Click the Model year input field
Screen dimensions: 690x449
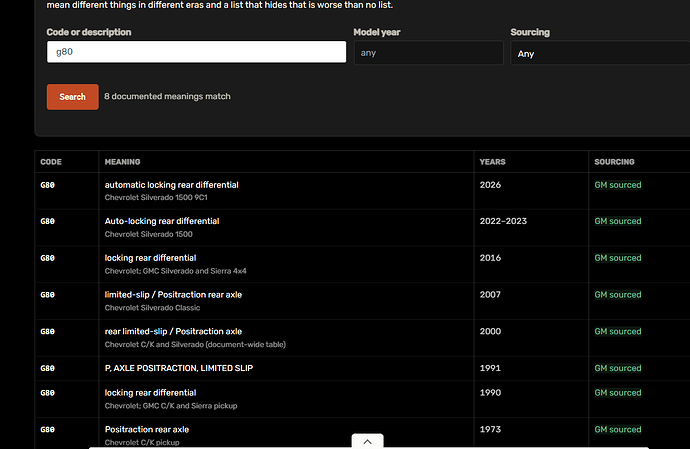[429, 53]
